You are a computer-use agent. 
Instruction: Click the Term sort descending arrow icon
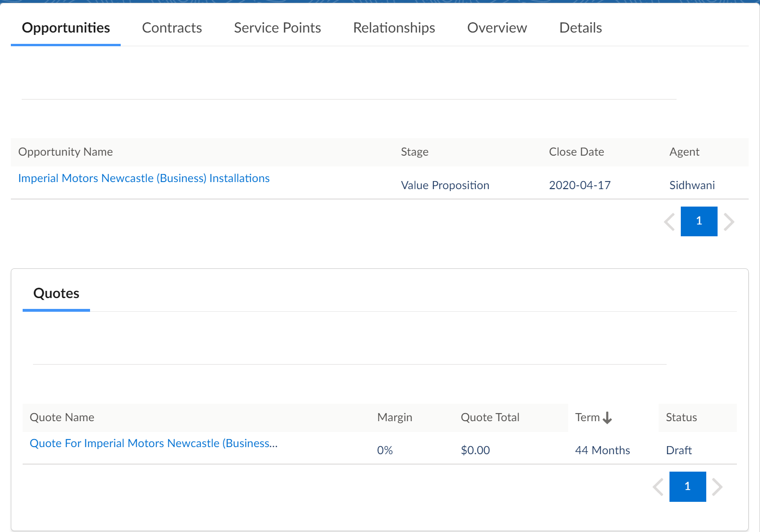coord(607,418)
